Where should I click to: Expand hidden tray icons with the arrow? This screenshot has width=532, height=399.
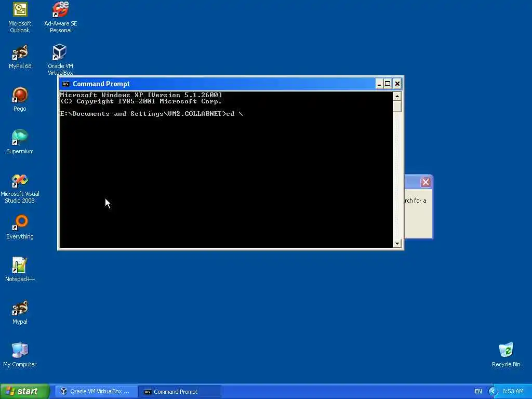click(493, 391)
